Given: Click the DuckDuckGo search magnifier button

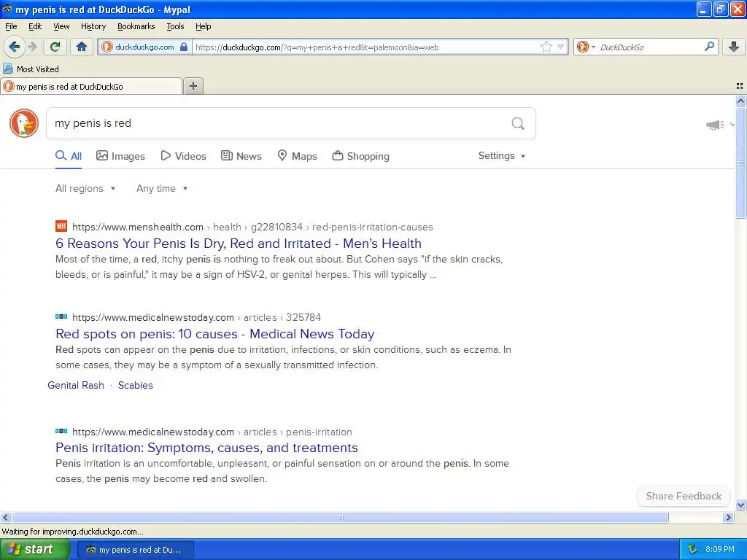Looking at the screenshot, I should tap(518, 123).
